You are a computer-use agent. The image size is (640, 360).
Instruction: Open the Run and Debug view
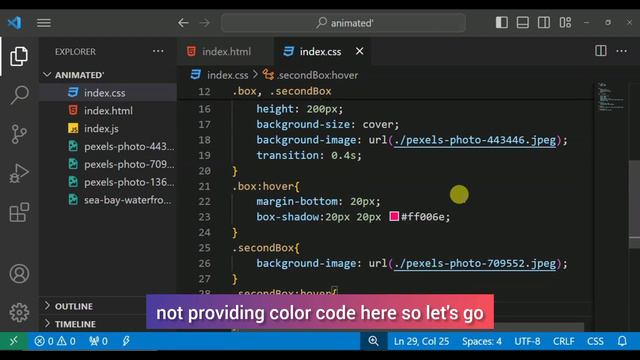point(19,173)
